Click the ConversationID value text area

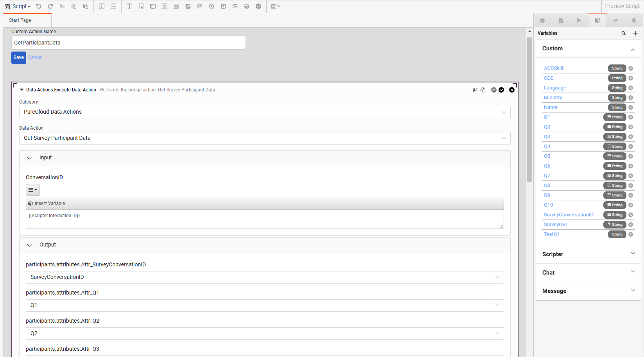pyautogui.click(x=265, y=219)
